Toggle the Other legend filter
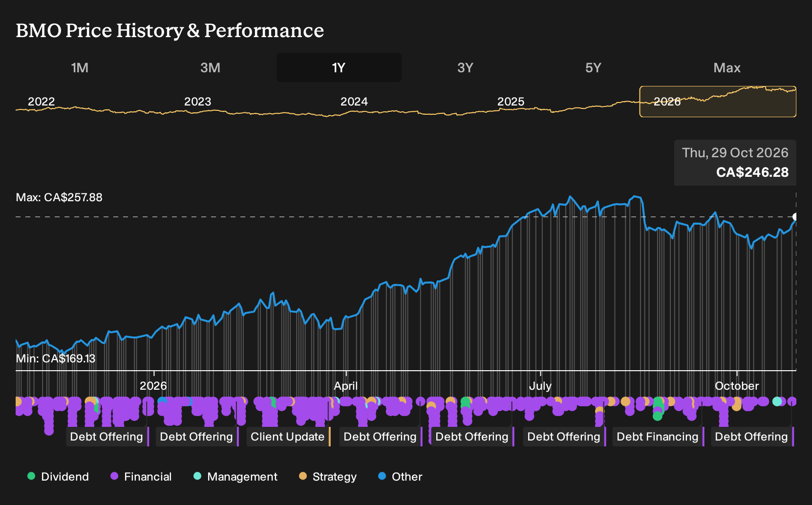The image size is (812, 505). pyautogui.click(x=400, y=477)
